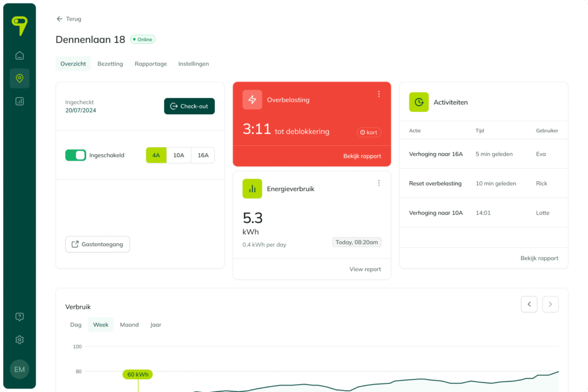The image size is (588, 392).
Task: Click the green Energieverbruik bar chart icon
Action: pyautogui.click(x=252, y=188)
